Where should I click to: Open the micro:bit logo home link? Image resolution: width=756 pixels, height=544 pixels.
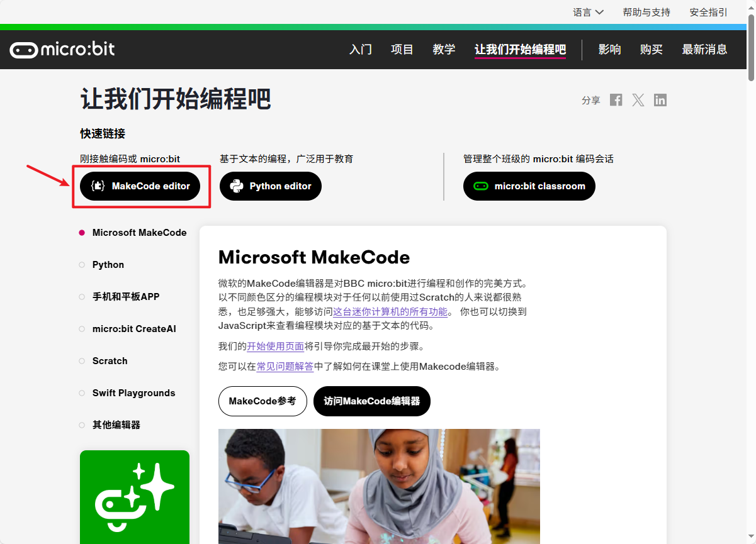(x=62, y=50)
